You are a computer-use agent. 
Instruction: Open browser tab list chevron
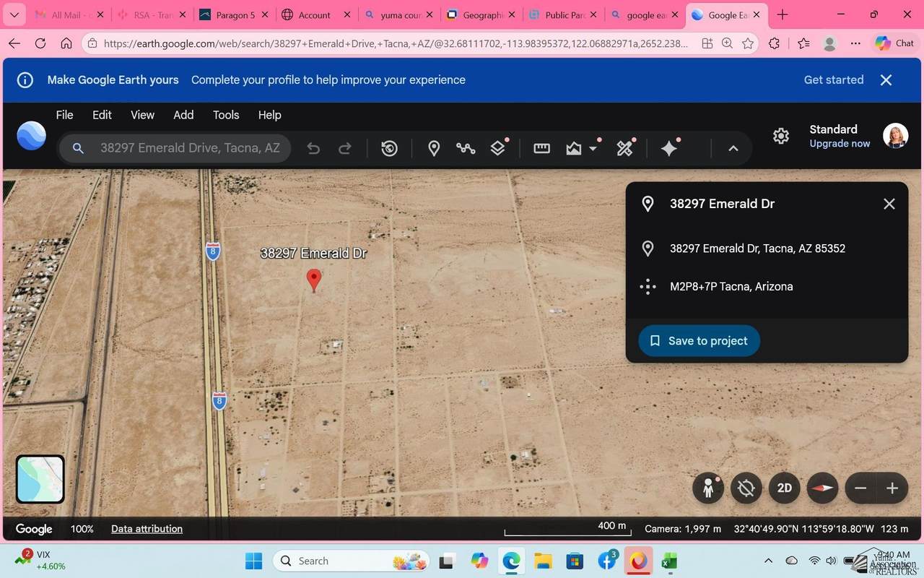point(14,14)
